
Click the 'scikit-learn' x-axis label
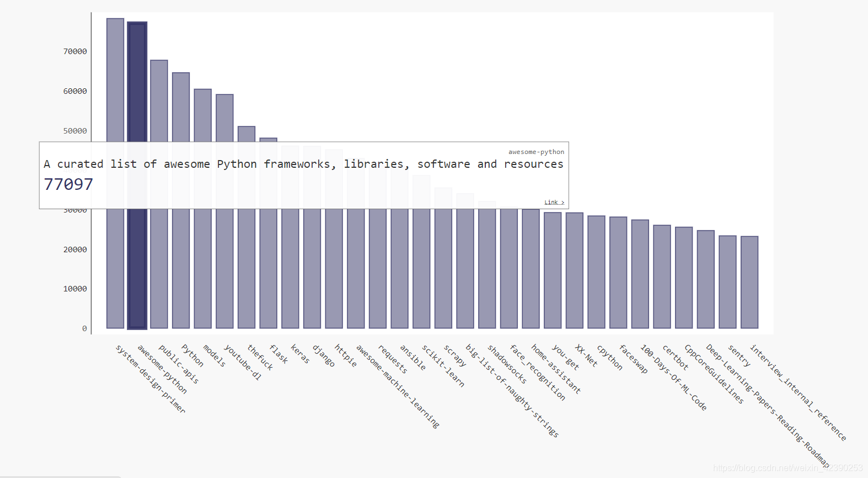[x=443, y=365]
